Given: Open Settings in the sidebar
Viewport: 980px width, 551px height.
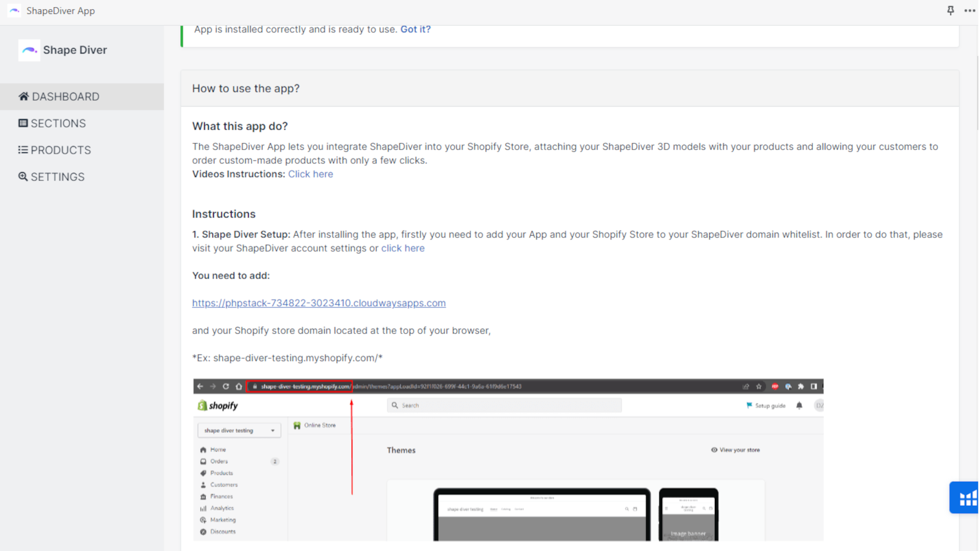Looking at the screenshot, I should [x=82, y=177].
